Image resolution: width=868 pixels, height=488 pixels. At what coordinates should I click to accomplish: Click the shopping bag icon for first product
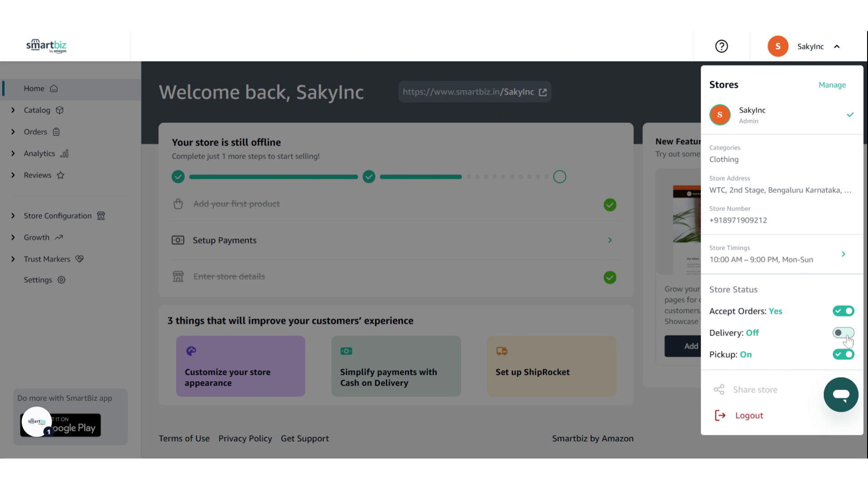(x=178, y=204)
